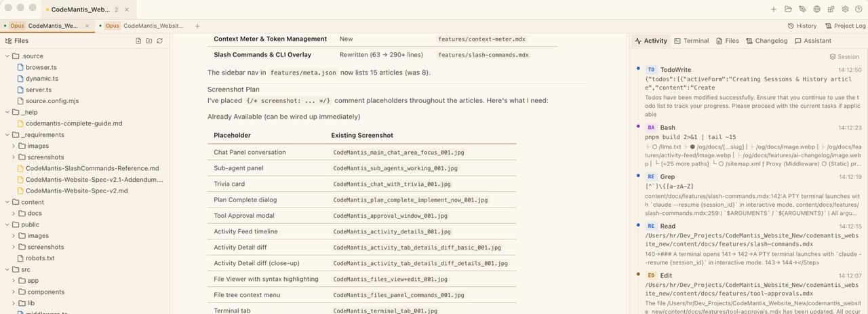Open server.ts file
This screenshot has height=314, width=868.
pyautogui.click(x=39, y=90)
